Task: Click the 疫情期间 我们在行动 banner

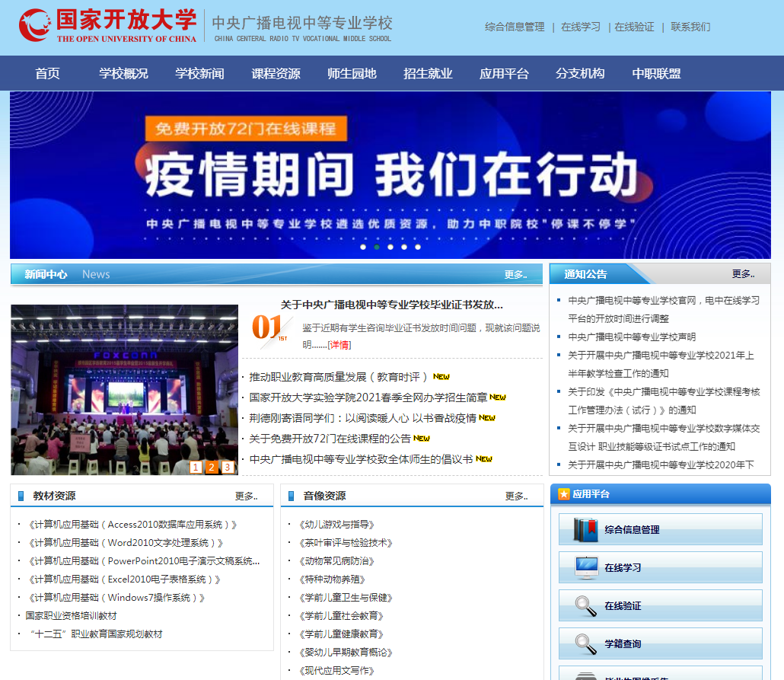Action: click(390, 175)
